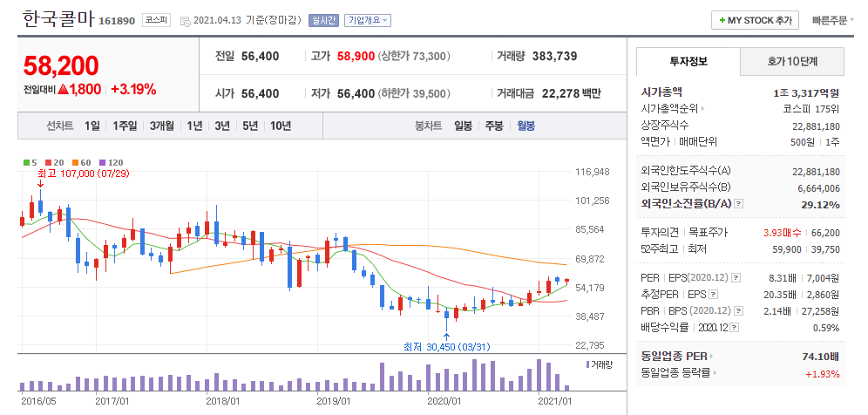Viewport: 868px width, 415px height.
Task: Click the 동일업종 PER value 74.10배
Action: [x=821, y=357]
